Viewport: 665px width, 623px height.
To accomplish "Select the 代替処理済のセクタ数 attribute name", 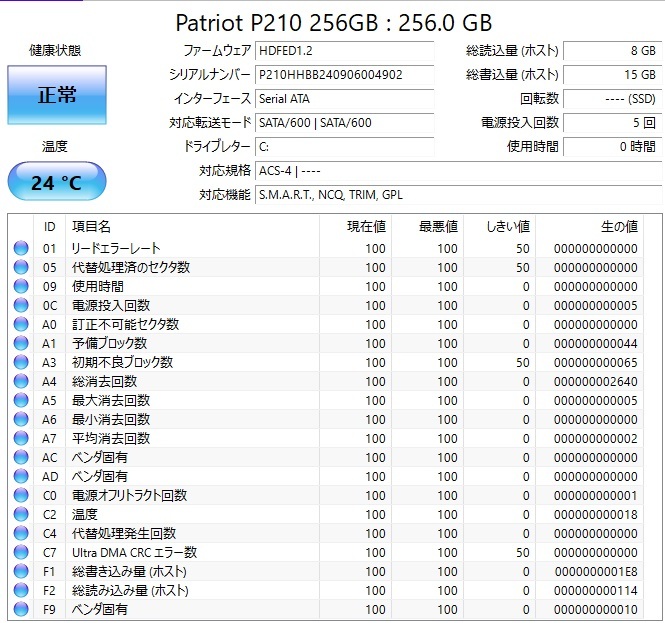I will pos(131,268).
